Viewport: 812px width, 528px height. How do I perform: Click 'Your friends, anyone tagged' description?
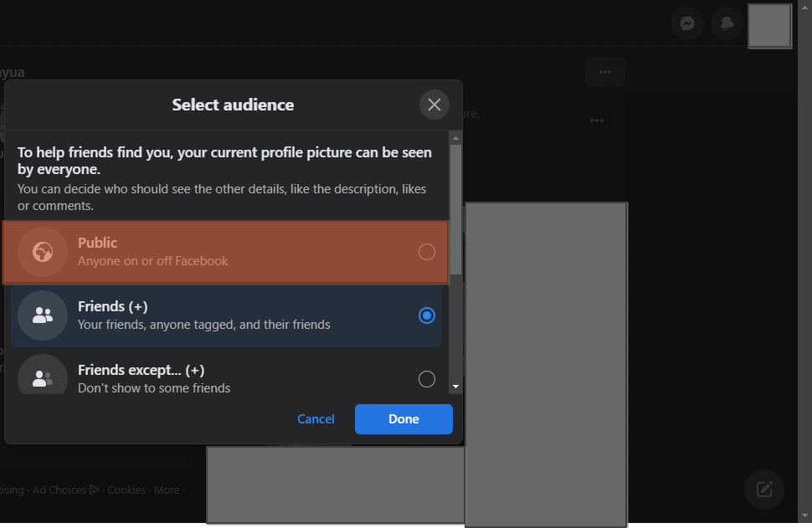[x=204, y=325]
